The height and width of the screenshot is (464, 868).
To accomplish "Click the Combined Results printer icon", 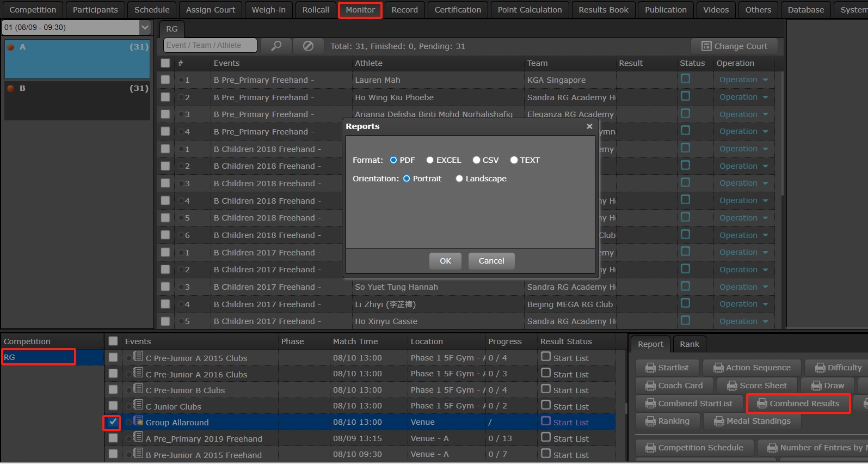I will (x=762, y=404).
